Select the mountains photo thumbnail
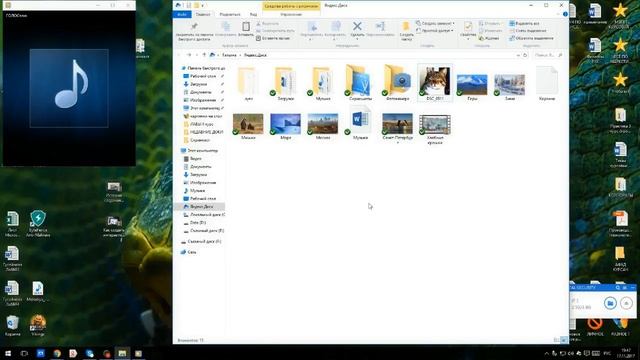Screen dimensions: 640x360 [472, 85]
